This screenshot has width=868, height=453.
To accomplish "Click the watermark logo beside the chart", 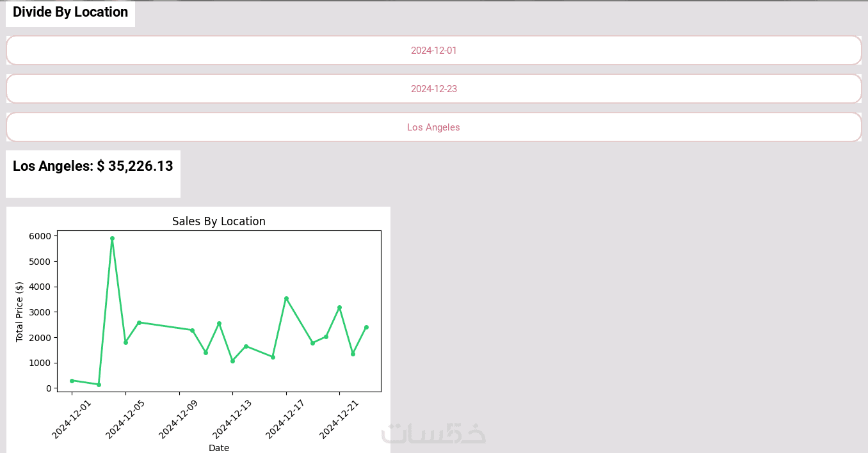I will tap(433, 433).
